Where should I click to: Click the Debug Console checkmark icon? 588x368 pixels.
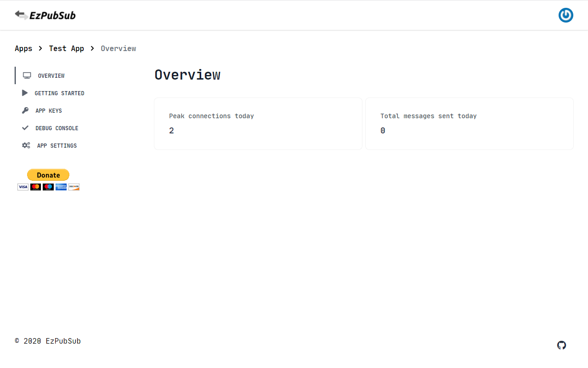tap(25, 128)
